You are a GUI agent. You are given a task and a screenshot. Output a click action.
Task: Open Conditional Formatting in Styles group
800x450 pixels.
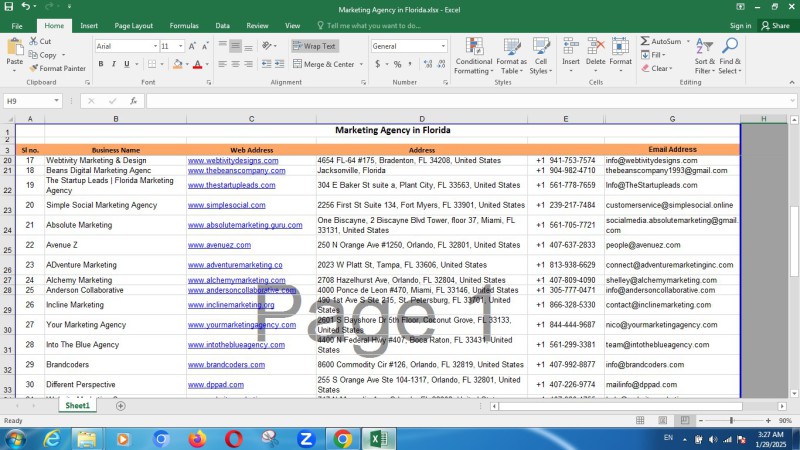coord(473,57)
